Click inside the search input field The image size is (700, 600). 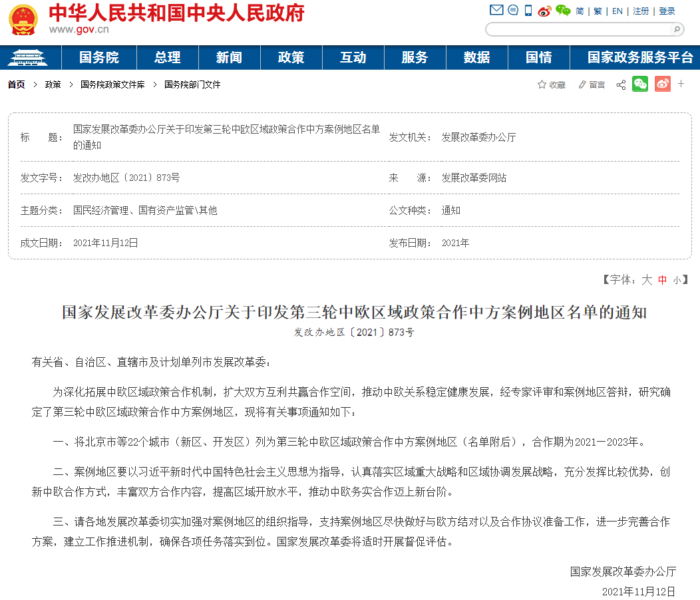(x=579, y=29)
